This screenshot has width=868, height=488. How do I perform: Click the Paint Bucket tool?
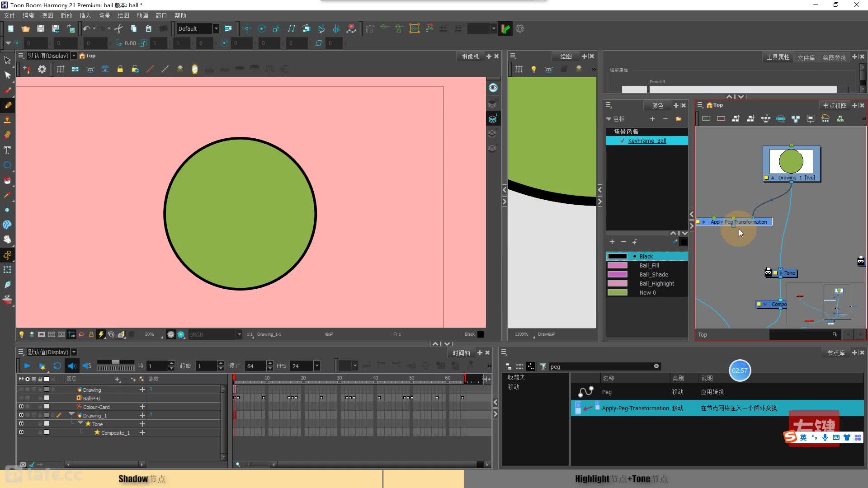7,179
